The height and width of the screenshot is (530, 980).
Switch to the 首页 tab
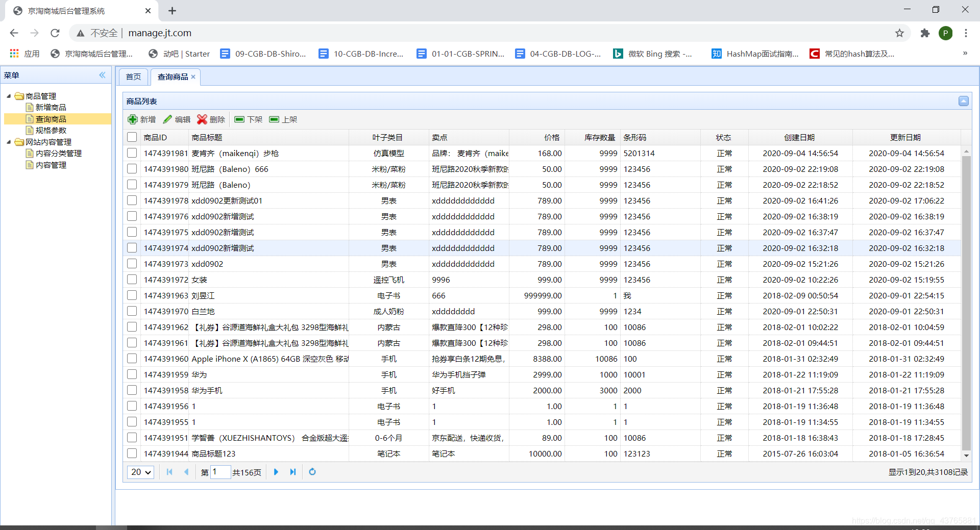133,77
